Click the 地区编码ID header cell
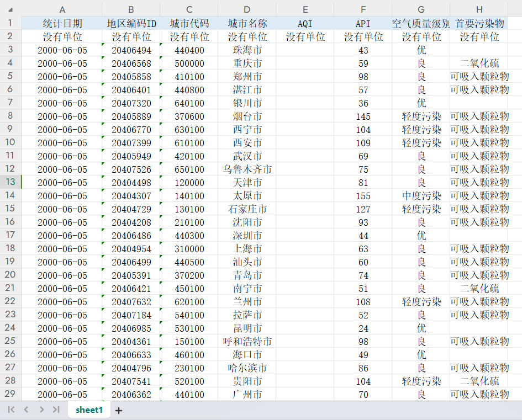This screenshot has width=522, height=420. coord(131,23)
